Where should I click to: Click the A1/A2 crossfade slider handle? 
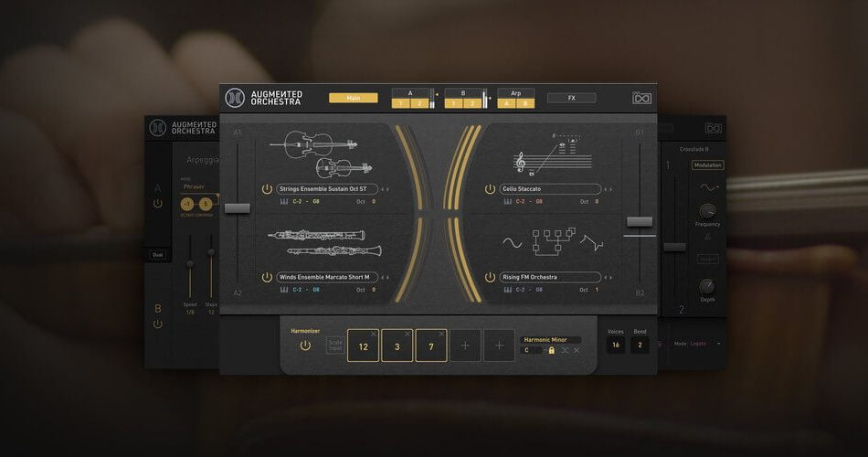[238, 208]
